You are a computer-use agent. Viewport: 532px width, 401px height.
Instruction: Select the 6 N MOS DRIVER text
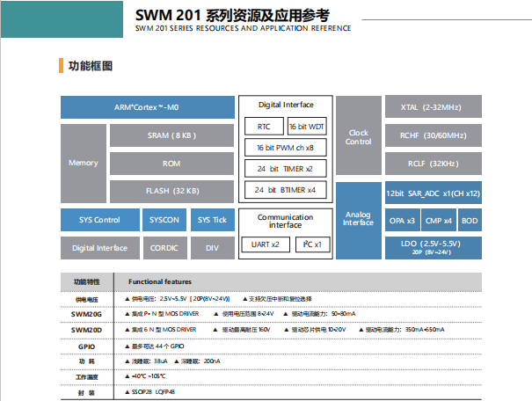(x=164, y=330)
